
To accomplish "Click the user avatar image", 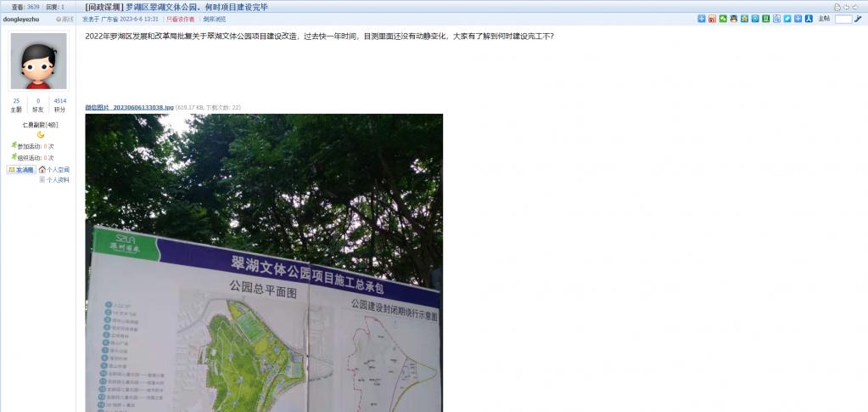I will [x=39, y=61].
